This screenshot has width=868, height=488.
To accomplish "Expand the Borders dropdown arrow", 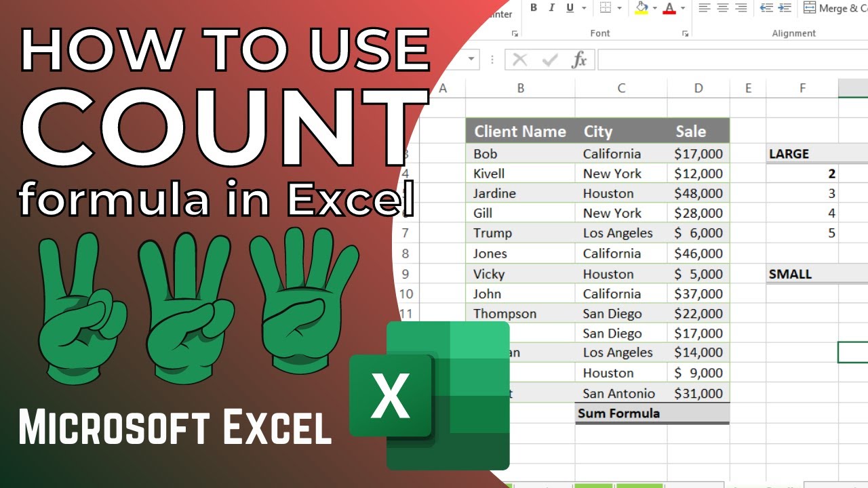I will click(x=620, y=8).
